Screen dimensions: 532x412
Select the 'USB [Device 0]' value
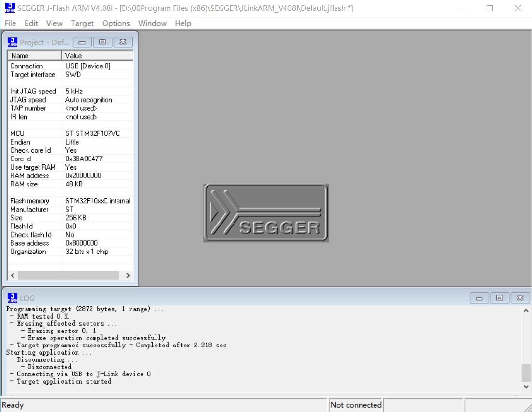click(88, 66)
